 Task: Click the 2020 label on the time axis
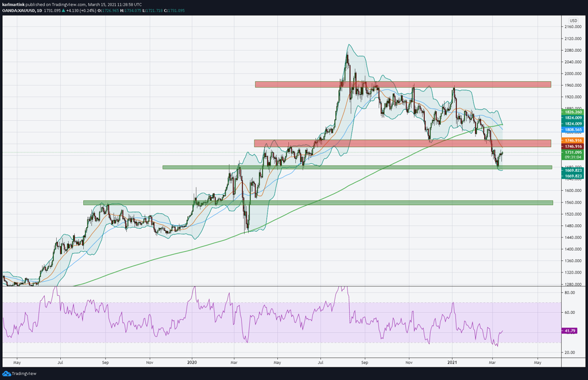tap(192, 363)
